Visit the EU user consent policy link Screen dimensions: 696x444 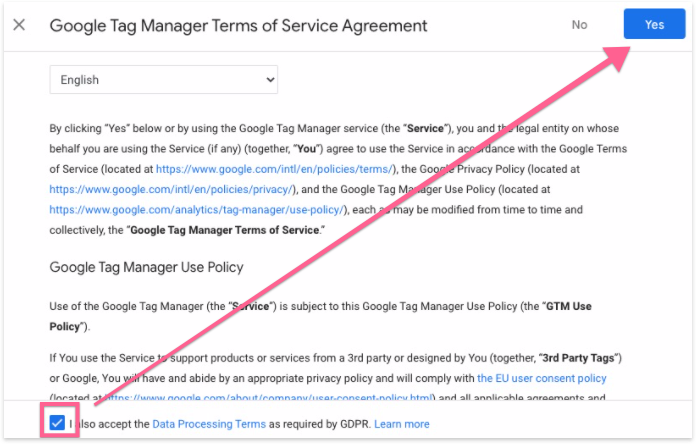(542, 379)
